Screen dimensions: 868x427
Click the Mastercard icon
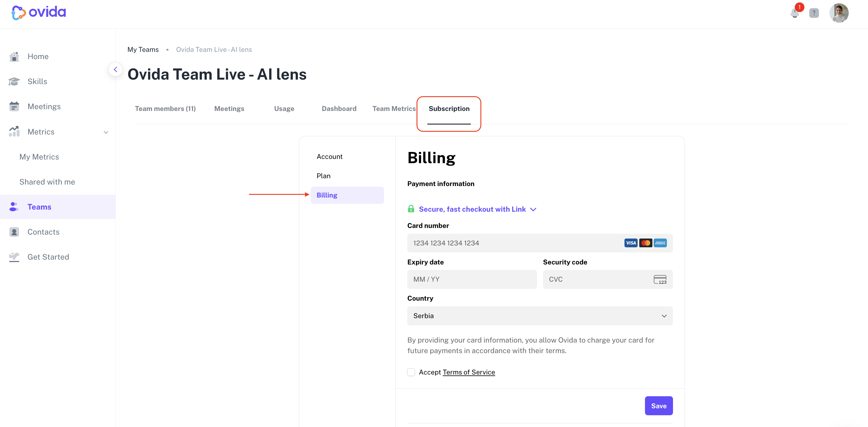click(645, 243)
